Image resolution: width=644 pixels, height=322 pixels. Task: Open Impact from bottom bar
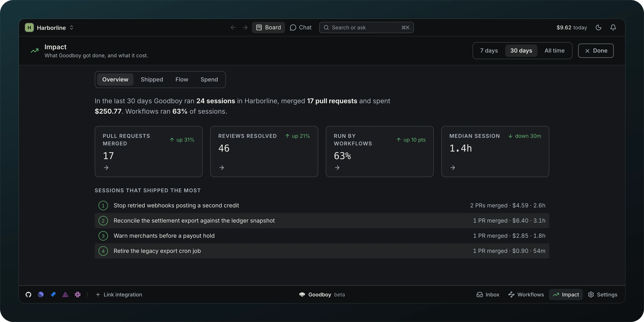click(566, 295)
